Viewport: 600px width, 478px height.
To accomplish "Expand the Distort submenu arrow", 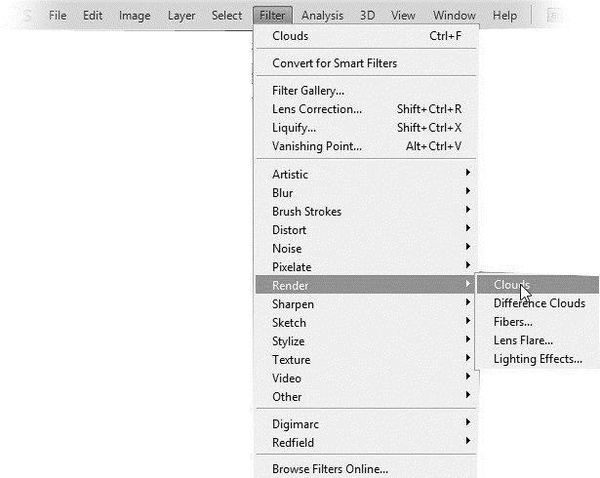I will tap(467, 230).
